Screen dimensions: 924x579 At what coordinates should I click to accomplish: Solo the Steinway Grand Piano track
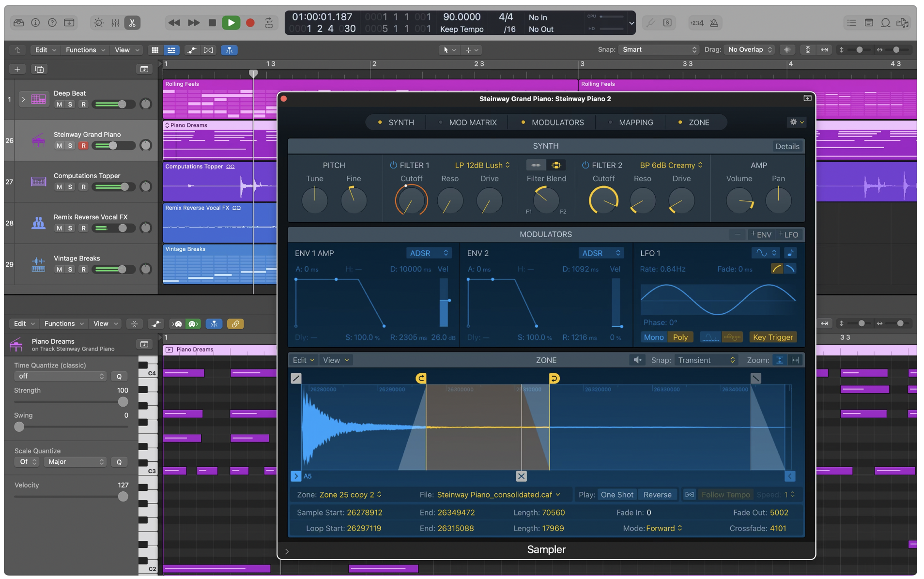click(71, 146)
